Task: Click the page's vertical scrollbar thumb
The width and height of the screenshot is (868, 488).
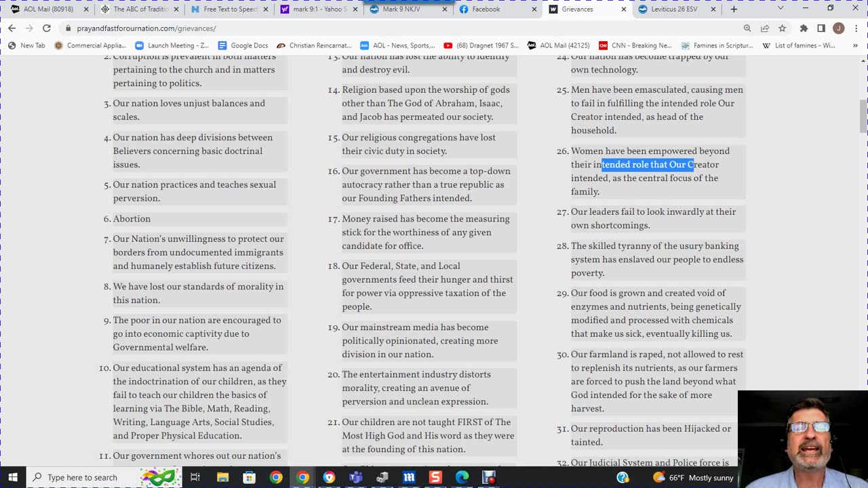Action: (863, 117)
